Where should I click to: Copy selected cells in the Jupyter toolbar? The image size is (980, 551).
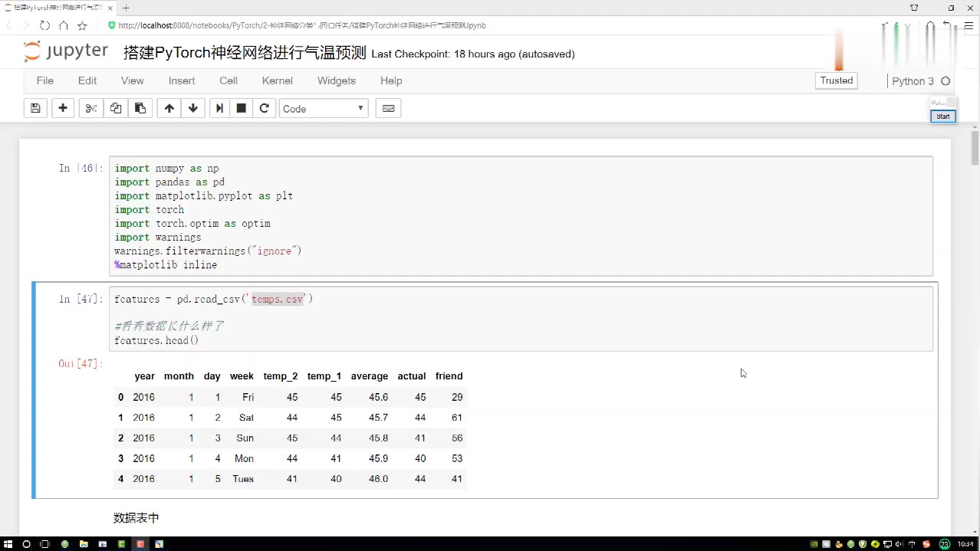(116, 108)
